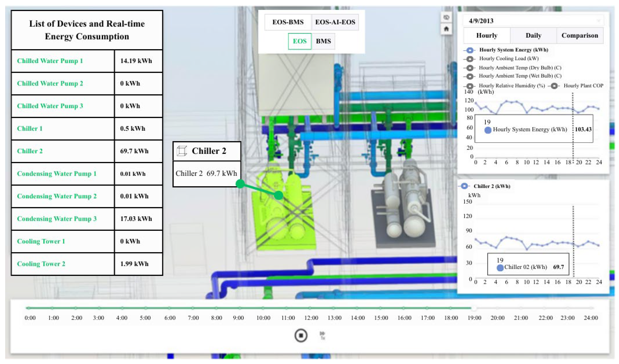Click the timeline slider handle at 19:00
This screenshot has width=619, height=364.
tap(474, 308)
